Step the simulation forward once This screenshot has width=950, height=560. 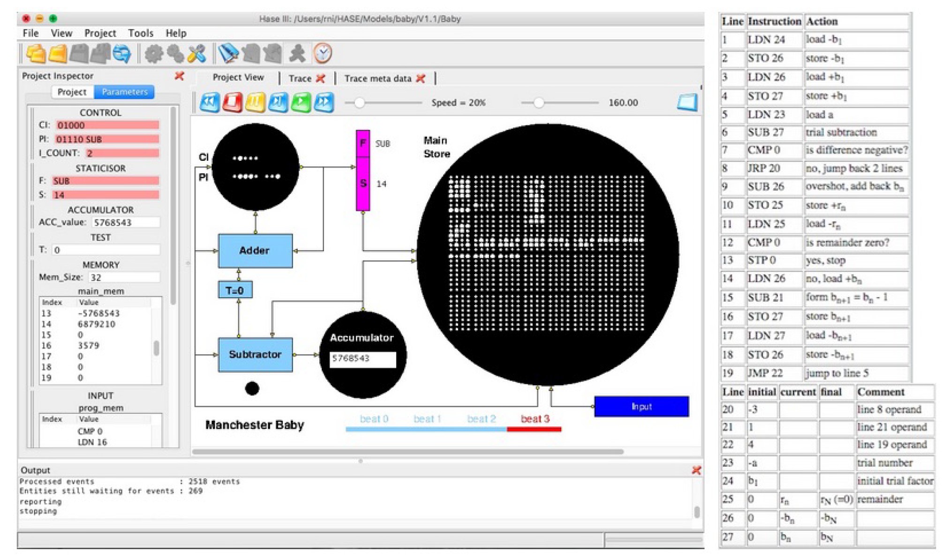pos(278,102)
